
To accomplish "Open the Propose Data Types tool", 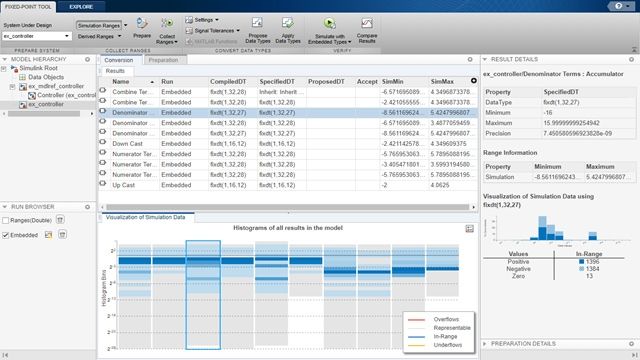I will [257, 24].
